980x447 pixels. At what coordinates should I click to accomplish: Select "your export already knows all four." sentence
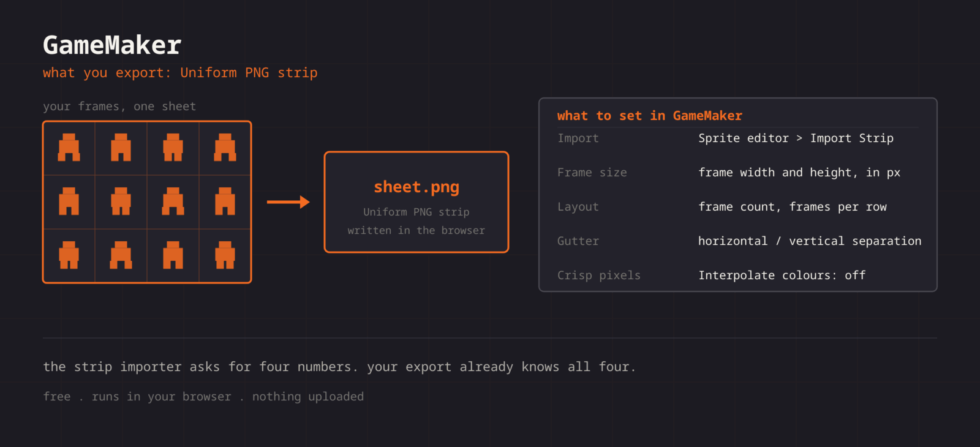[502, 367]
